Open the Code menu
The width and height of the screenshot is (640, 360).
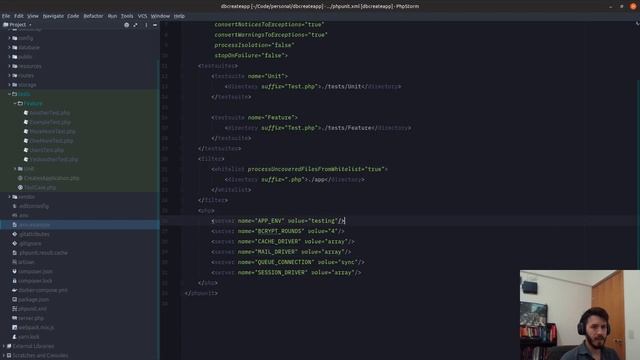(x=73, y=16)
